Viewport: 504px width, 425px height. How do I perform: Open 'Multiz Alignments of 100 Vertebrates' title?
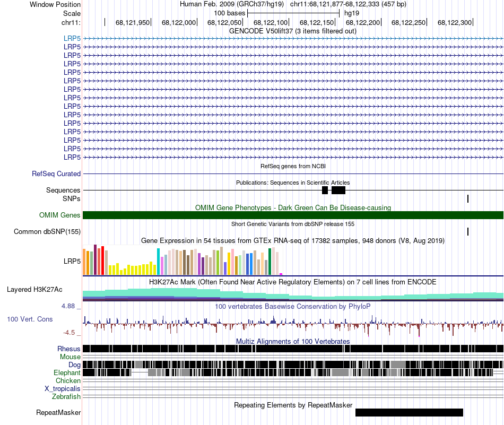(293, 341)
